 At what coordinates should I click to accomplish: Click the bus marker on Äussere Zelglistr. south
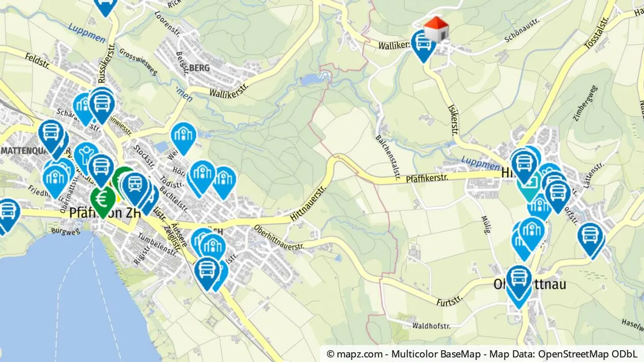point(207,271)
